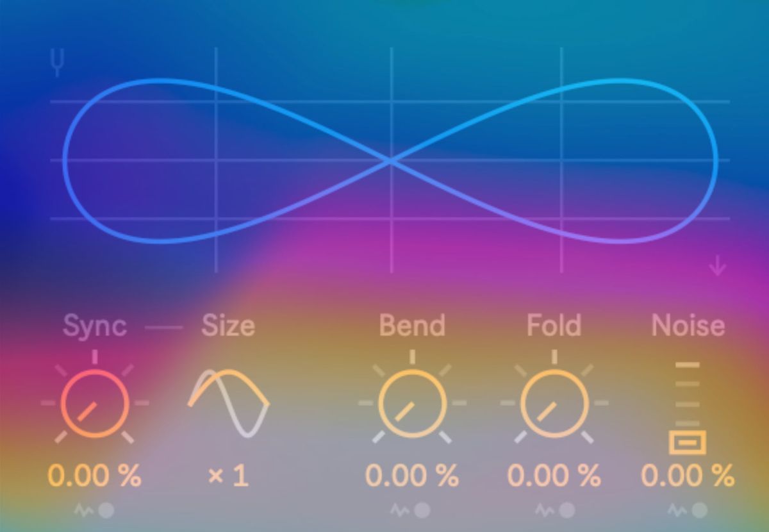Toggle the modulation dot under Sync
769x532 pixels.
(x=106, y=510)
